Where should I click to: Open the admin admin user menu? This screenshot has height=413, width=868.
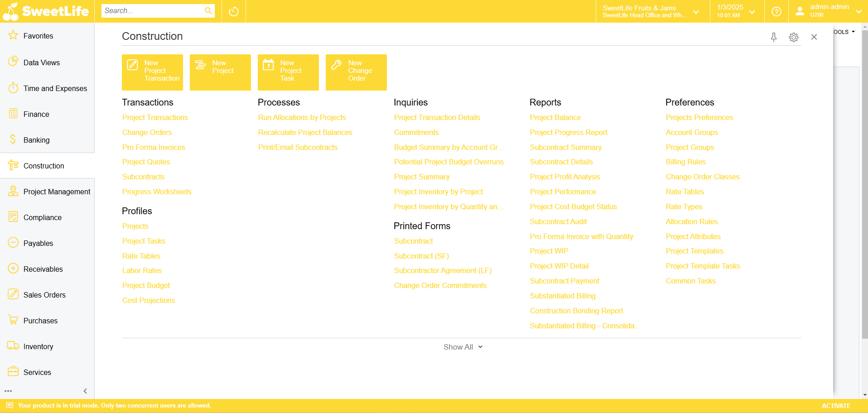coord(829,11)
